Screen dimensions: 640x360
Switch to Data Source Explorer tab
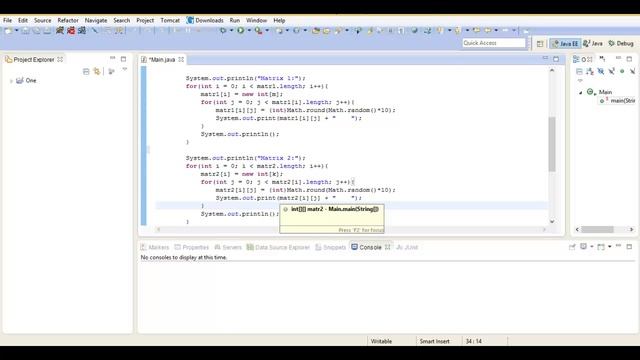click(278, 247)
